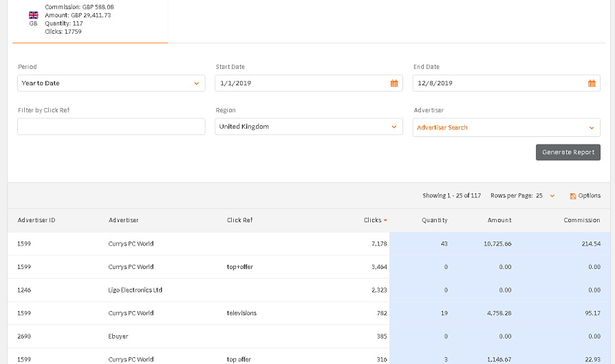This screenshot has height=364, width=615.
Task: Sort table by the Quantity column header
Action: click(434, 220)
